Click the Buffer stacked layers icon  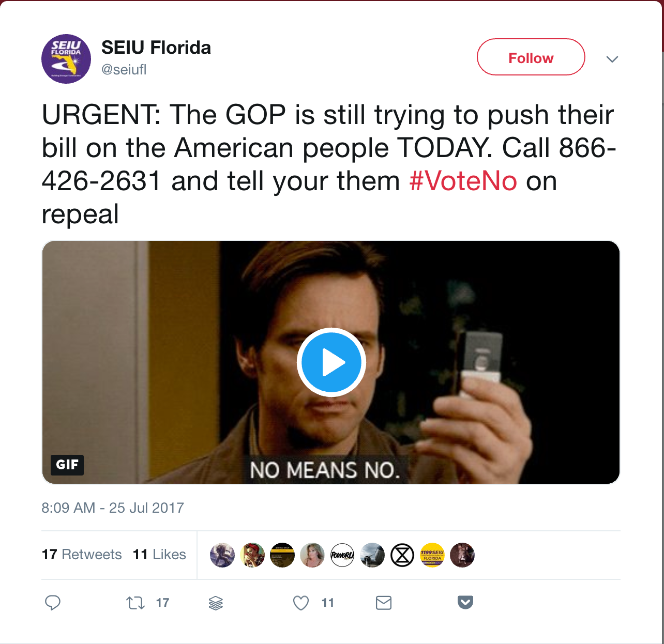pyautogui.click(x=216, y=603)
